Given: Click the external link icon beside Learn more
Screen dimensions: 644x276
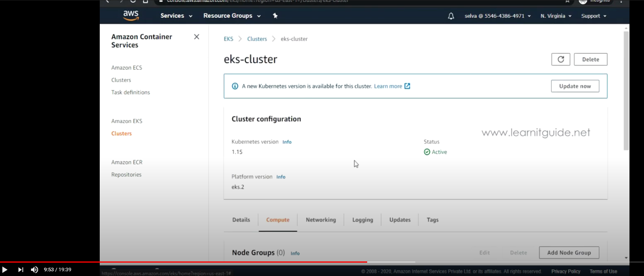Looking at the screenshot, I should tap(407, 86).
